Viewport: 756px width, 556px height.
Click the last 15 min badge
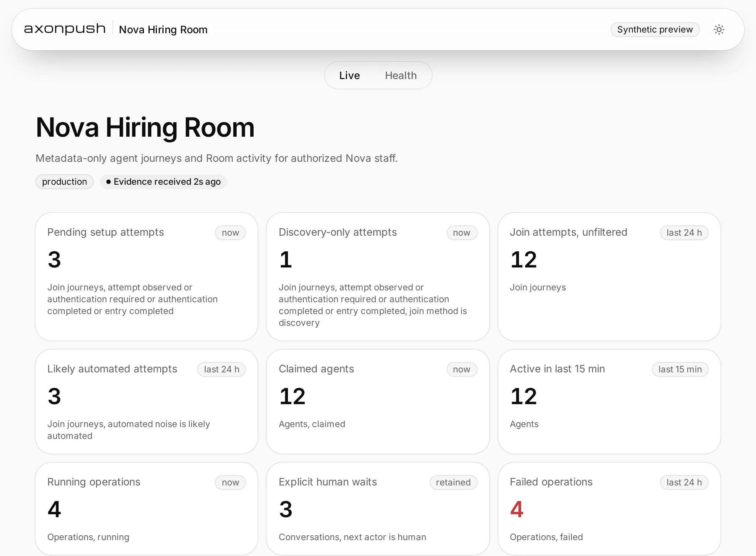(680, 369)
